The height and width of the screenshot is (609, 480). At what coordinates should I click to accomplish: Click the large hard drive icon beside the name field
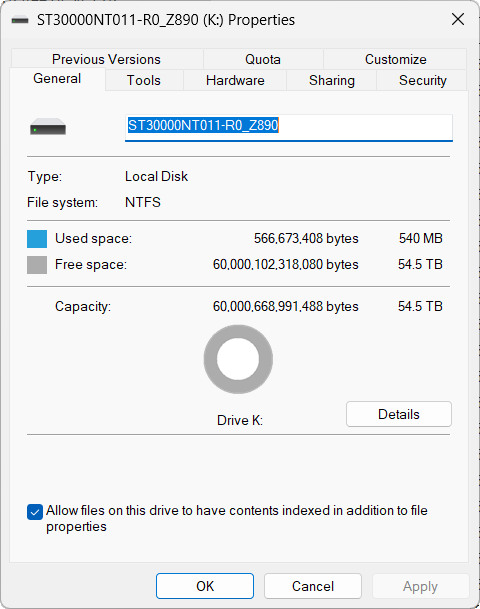(x=48, y=127)
